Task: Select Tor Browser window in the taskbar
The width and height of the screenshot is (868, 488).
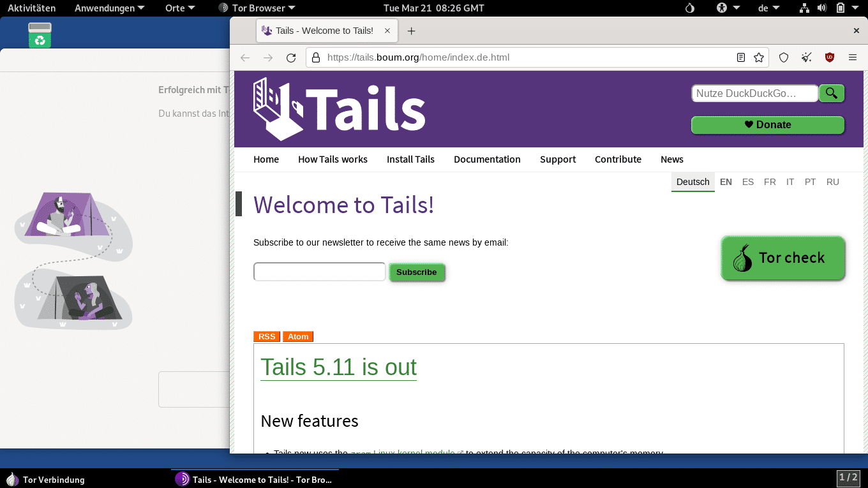Action: click(255, 480)
